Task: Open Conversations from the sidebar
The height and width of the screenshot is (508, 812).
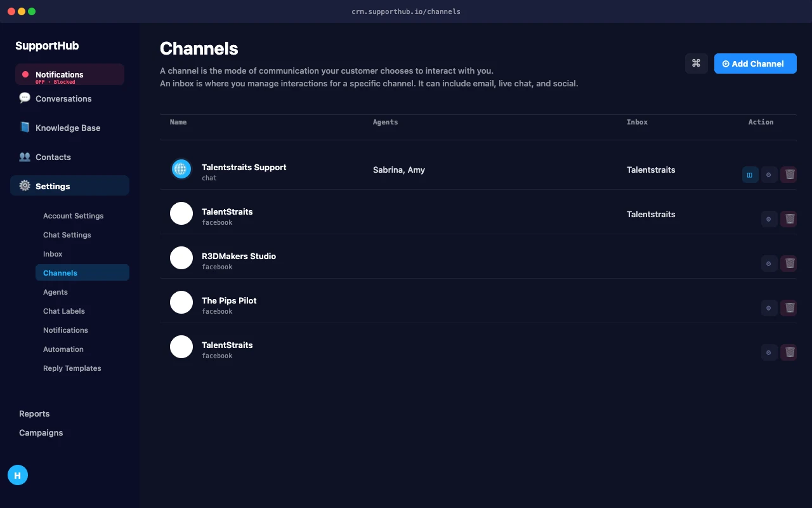Action: [63, 98]
